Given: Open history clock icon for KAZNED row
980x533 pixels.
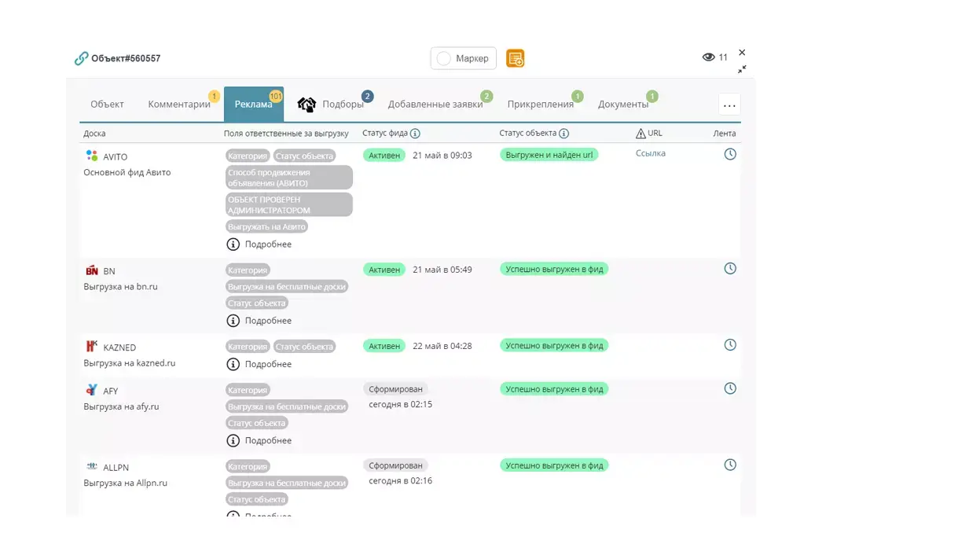Looking at the screenshot, I should pyautogui.click(x=729, y=345).
